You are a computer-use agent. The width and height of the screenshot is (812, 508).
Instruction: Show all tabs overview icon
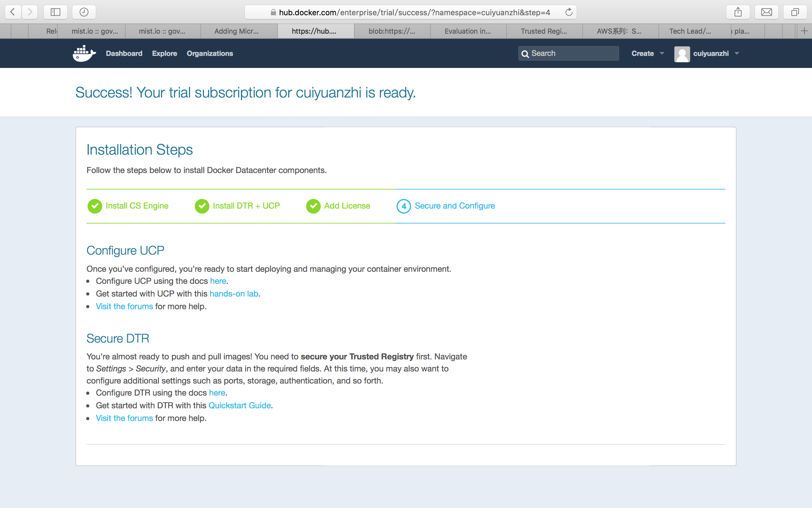pyautogui.click(x=795, y=12)
